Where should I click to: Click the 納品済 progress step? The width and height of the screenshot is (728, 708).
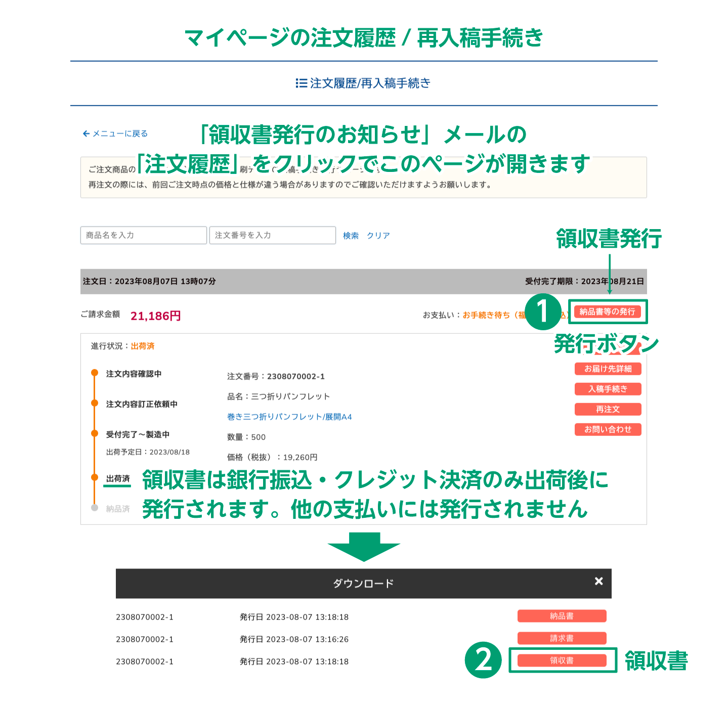click(x=118, y=508)
